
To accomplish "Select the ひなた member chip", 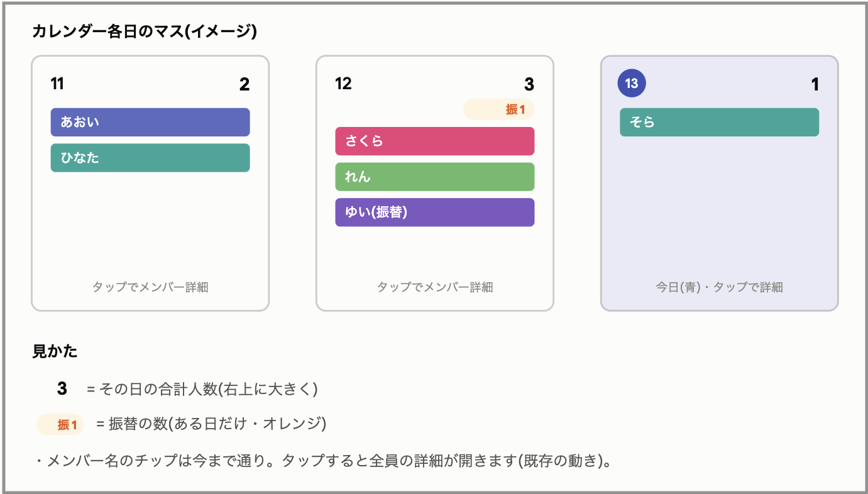I will point(150,158).
